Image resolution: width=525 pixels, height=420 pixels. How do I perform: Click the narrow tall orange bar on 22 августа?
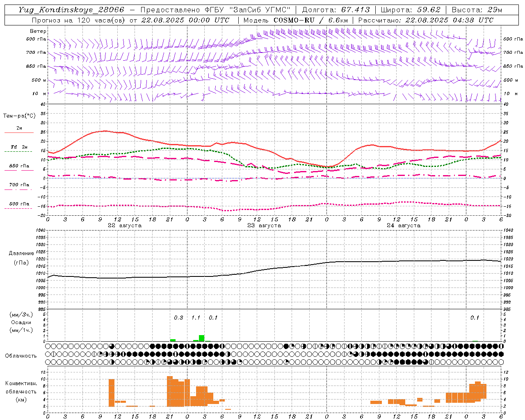(x=112, y=393)
